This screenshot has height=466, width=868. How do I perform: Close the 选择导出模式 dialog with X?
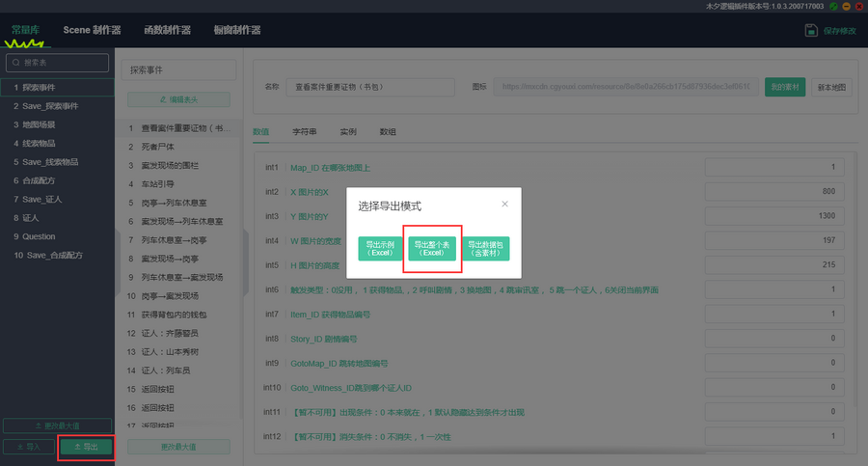pos(504,205)
